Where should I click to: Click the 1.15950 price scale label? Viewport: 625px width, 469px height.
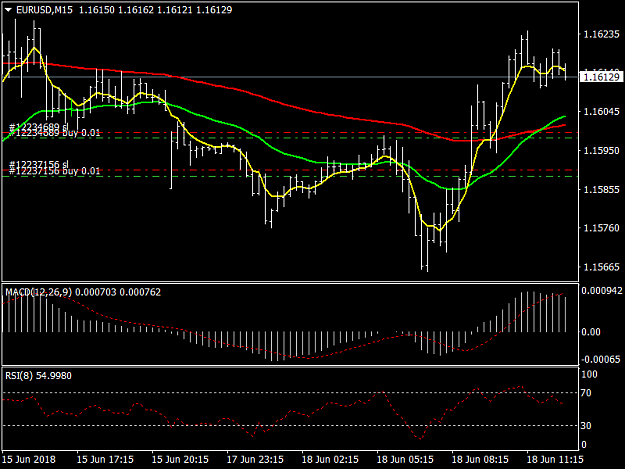(601, 151)
